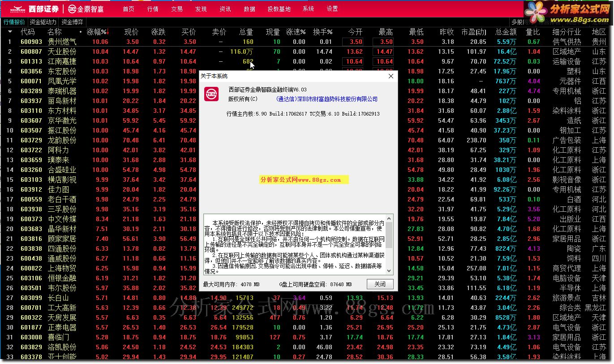Viewport: 614px width, 364px height.
Task: Sort by the 涨幅% column header
Action: click(x=97, y=32)
